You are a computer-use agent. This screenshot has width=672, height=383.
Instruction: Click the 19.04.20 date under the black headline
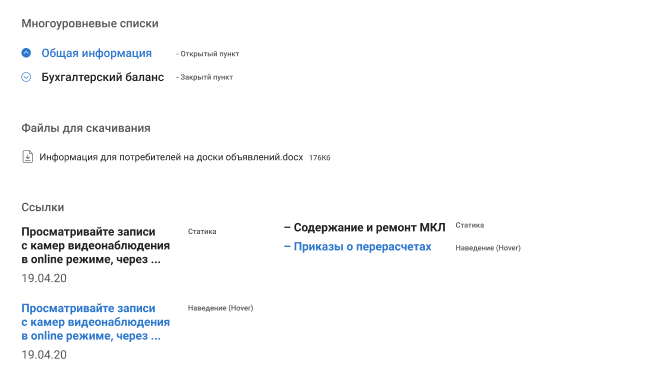44,278
